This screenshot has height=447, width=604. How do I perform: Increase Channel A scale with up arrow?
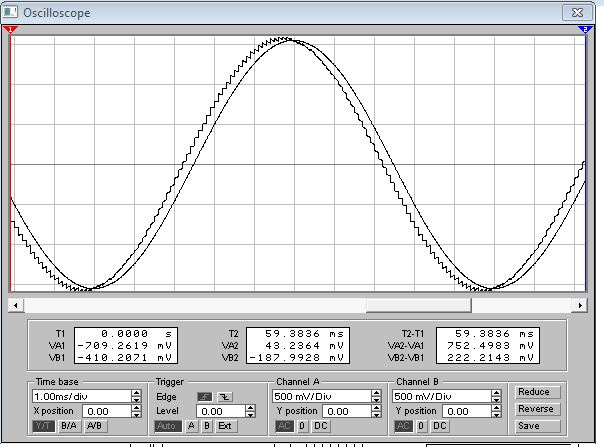click(377, 393)
